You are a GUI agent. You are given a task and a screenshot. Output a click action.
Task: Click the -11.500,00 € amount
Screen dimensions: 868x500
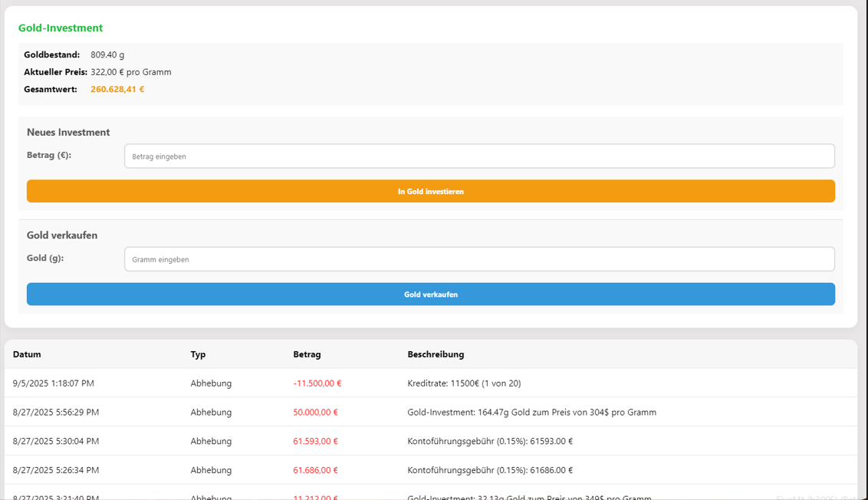pyautogui.click(x=317, y=383)
